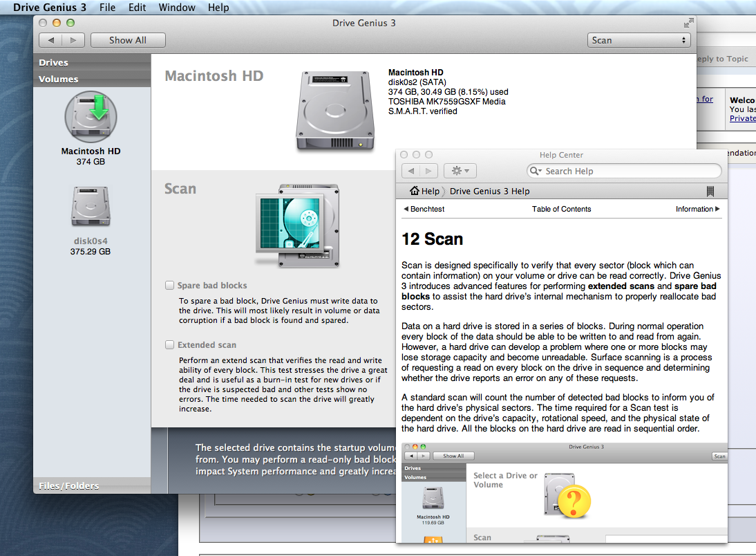Open the Table of Contents link

tap(561, 209)
